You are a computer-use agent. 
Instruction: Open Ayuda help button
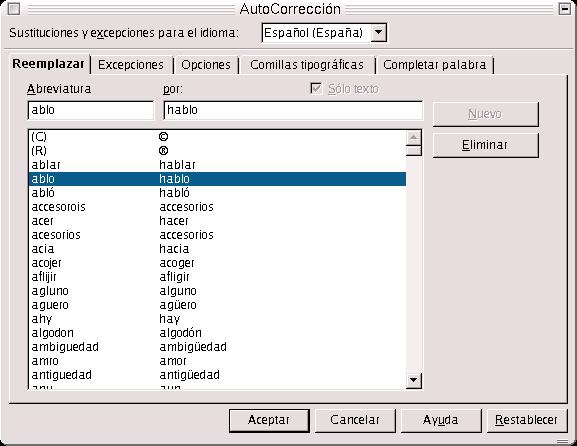tap(440, 420)
